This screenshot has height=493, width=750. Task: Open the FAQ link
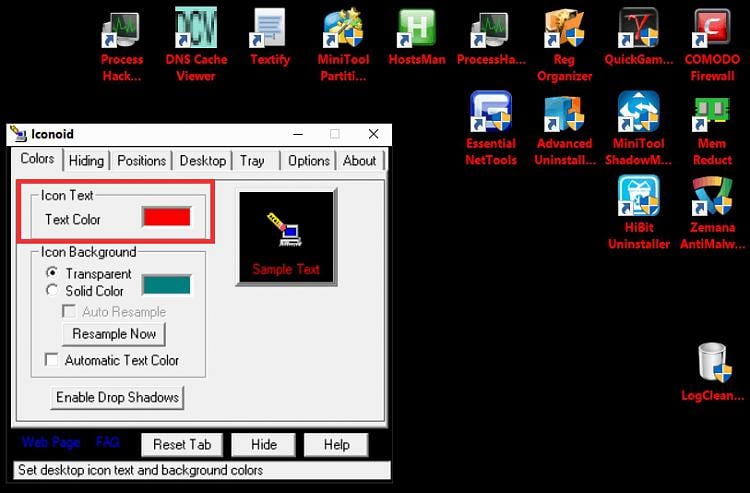107,442
